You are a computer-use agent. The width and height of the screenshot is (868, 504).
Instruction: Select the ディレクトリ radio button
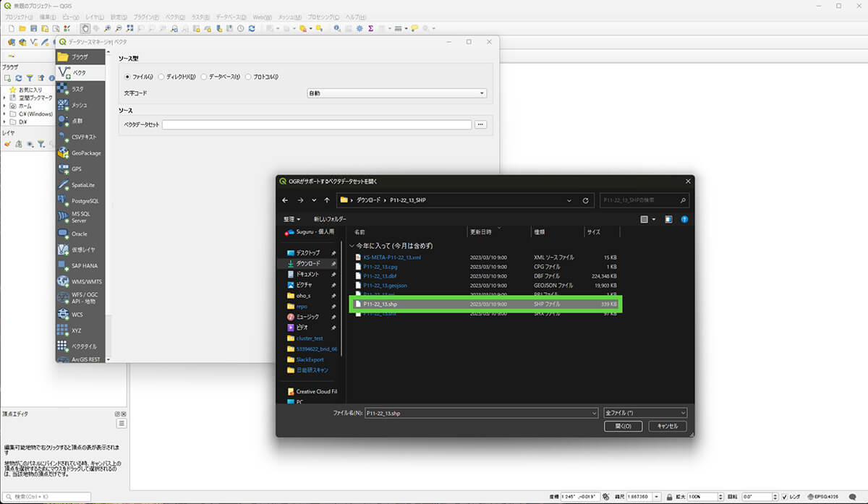[x=163, y=77]
